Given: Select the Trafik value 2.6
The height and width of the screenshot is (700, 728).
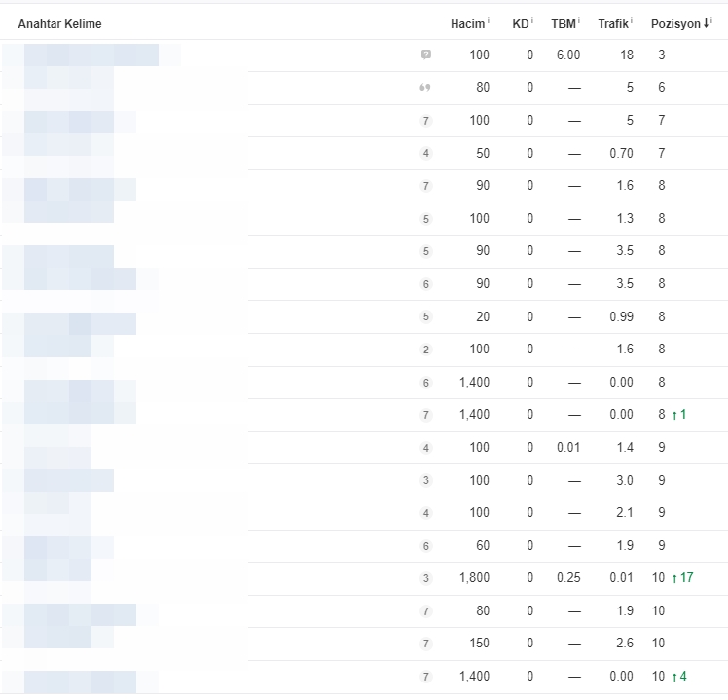Looking at the screenshot, I should point(625,644).
